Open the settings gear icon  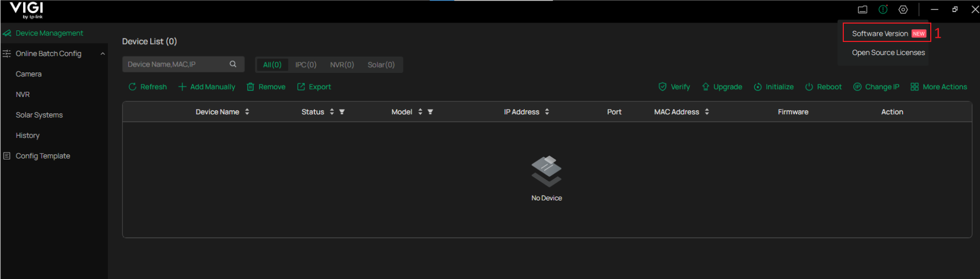(903, 9)
